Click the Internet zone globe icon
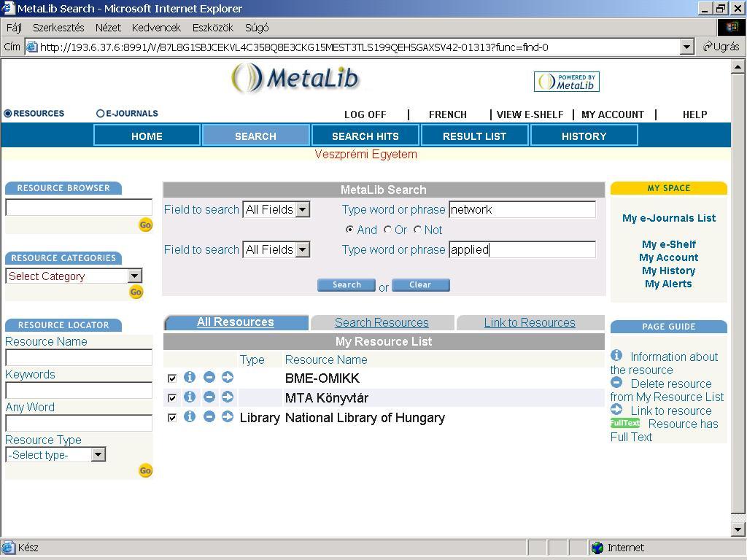This screenshot has height=560, width=747. [597, 548]
